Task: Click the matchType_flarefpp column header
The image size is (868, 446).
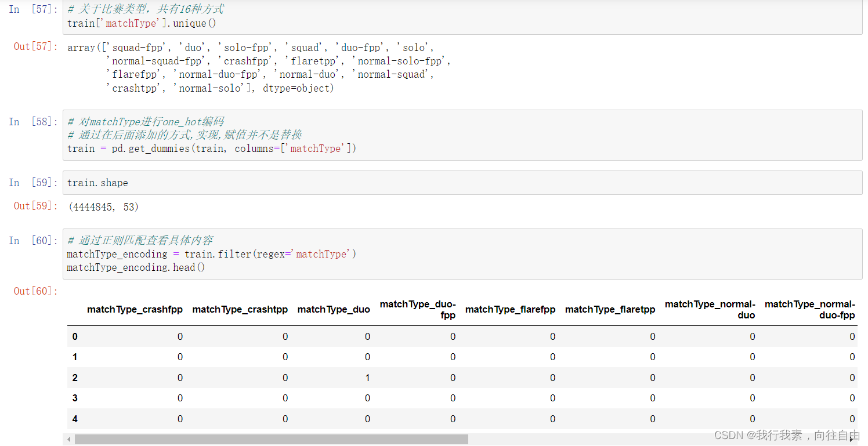Action: tap(511, 310)
